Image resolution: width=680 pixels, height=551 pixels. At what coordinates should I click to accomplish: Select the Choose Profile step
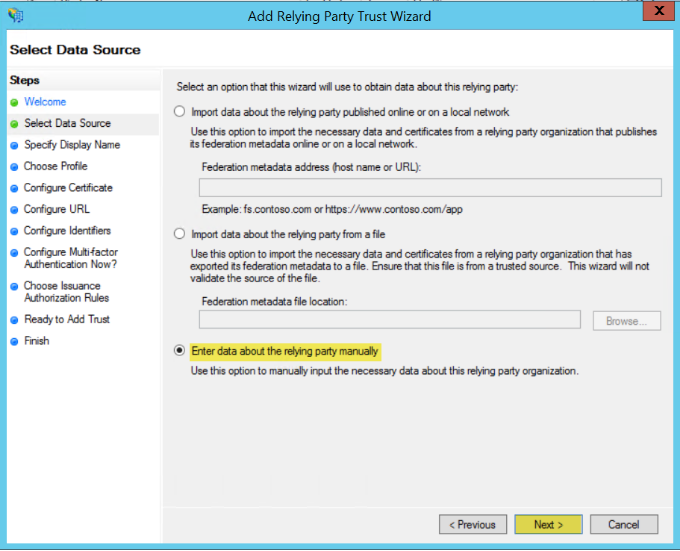pyautogui.click(x=55, y=166)
